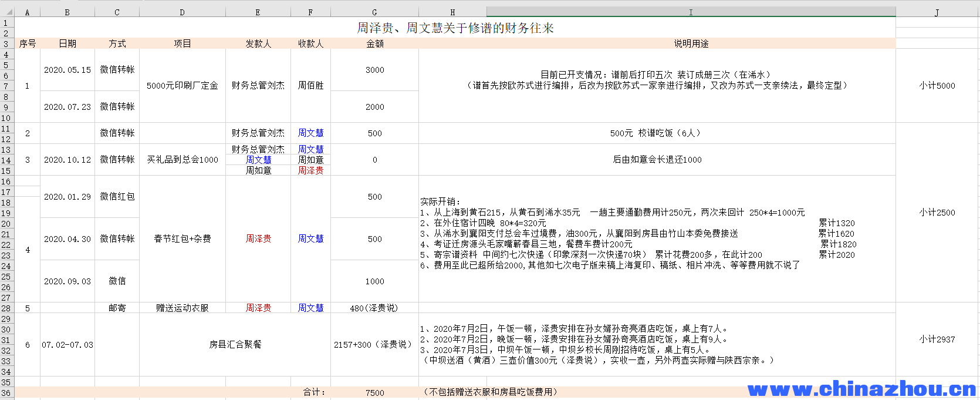Select column J header
980x400 pixels.
[x=937, y=12]
